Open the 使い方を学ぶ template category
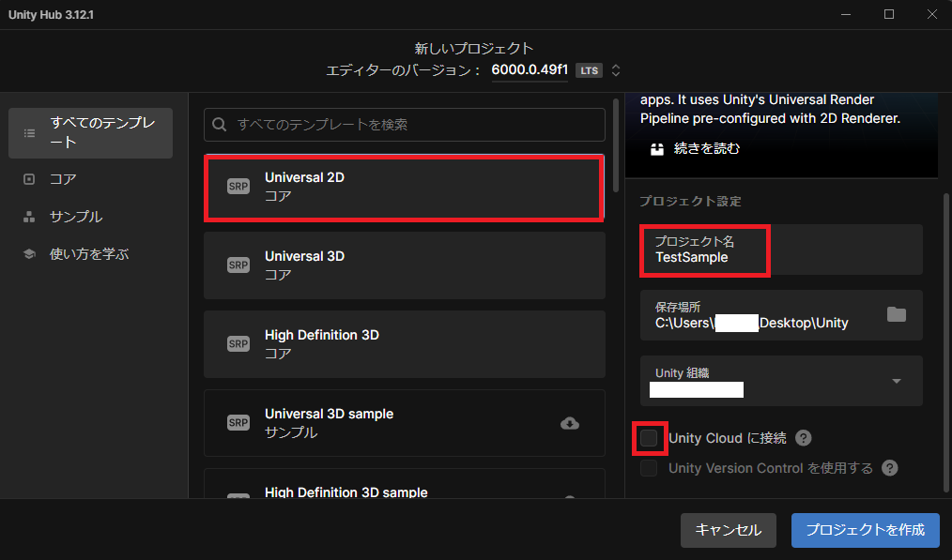952x560 pixels. (90, 254)
